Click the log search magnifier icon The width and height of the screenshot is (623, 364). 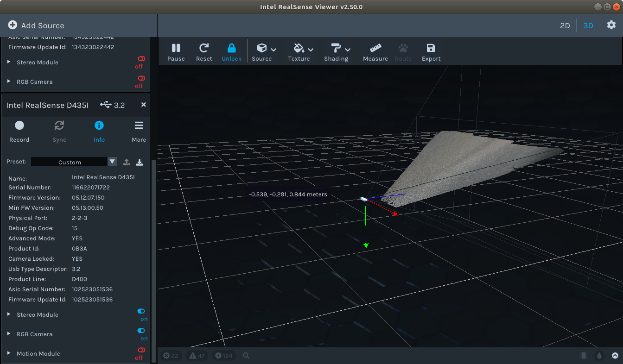click(x=246, y=356)
